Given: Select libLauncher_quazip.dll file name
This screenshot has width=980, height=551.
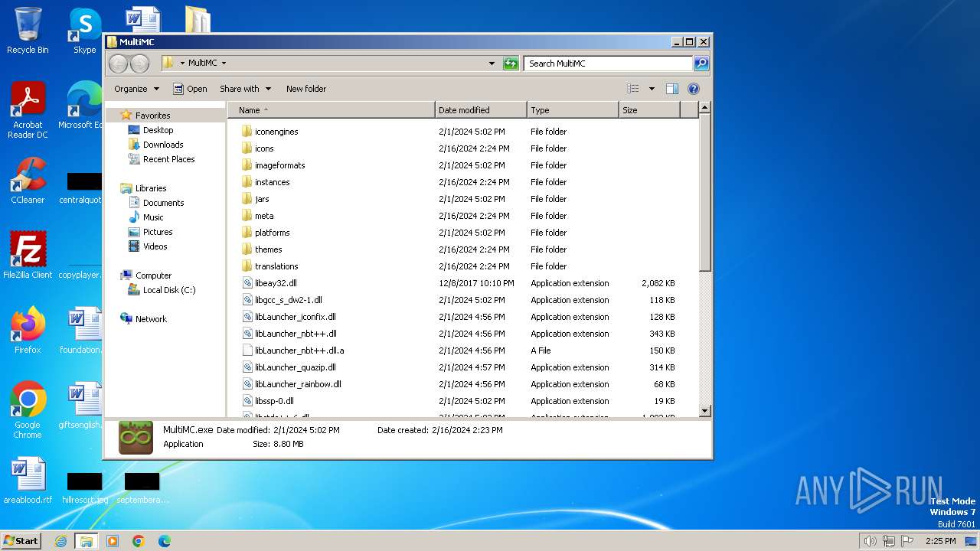Looking at the screenshot, I should click(295, 367).
